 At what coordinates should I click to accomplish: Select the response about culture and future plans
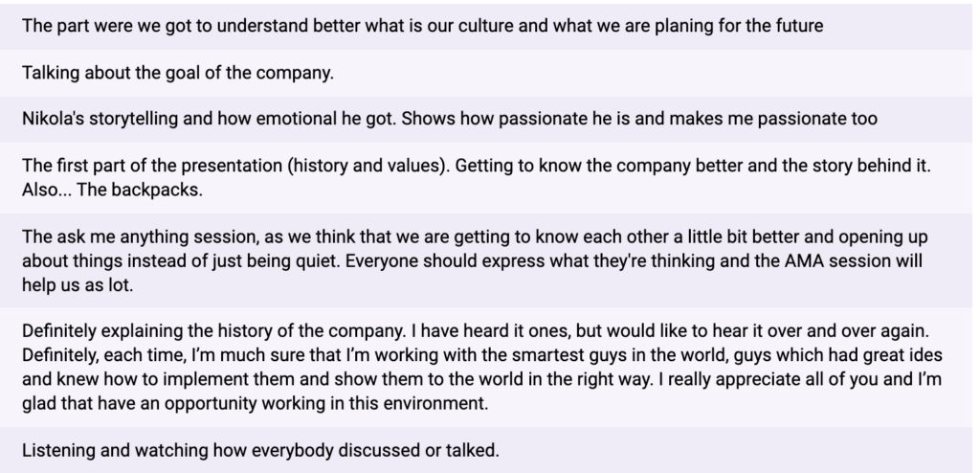(486, 26)
